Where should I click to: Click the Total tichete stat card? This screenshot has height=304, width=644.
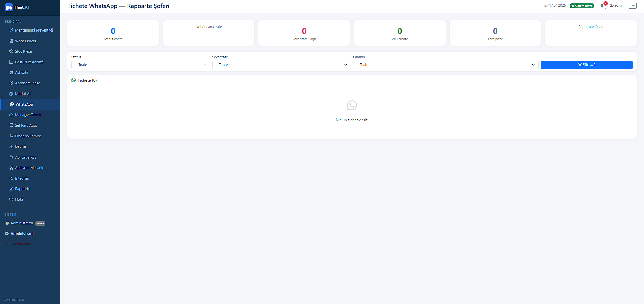pos(113,33)
